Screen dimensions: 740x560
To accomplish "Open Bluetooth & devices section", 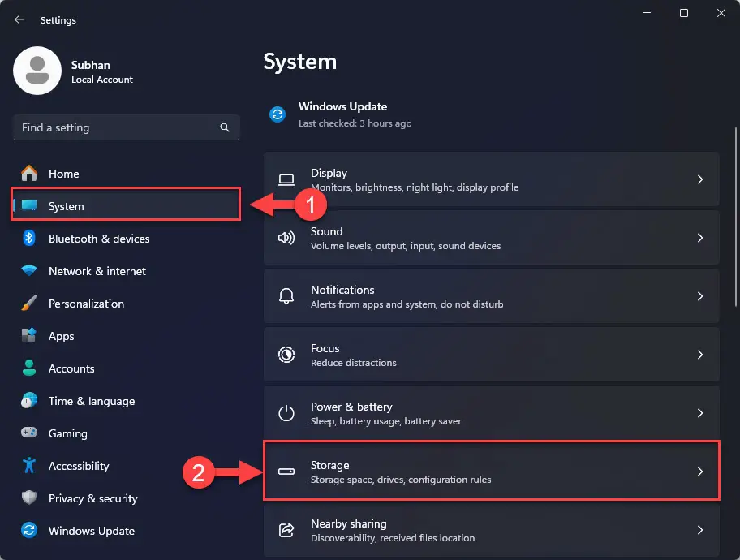I will (x=127, y=238).
